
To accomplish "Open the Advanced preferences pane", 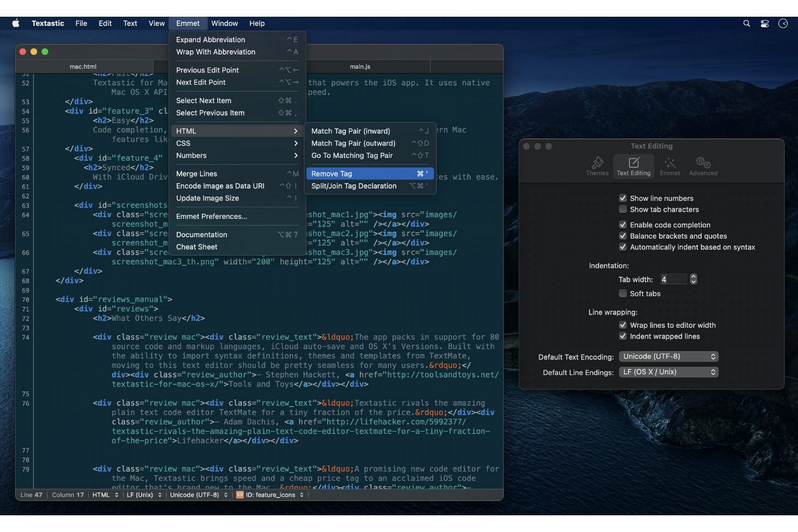I will tap(703, 165).
